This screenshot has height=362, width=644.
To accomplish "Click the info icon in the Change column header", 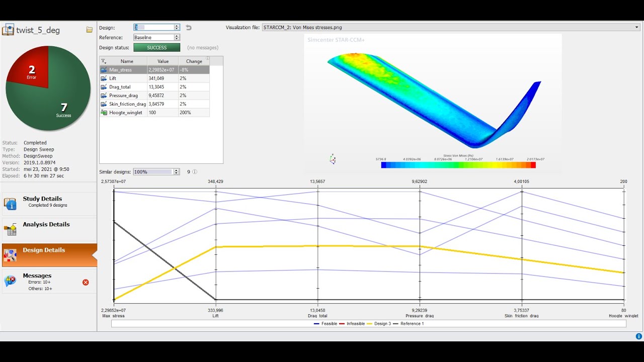I will pyautogui.click(x=208, y=59).
